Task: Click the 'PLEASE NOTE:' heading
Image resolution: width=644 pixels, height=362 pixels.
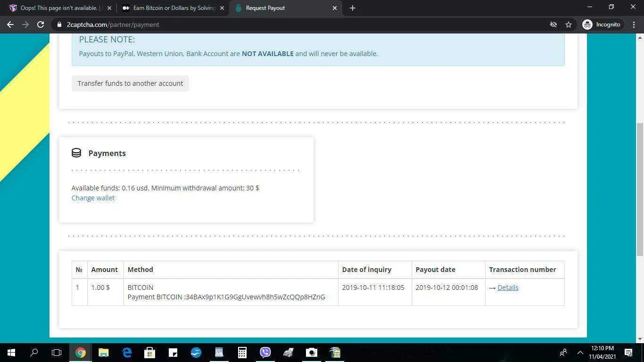Action: (107, 40)
